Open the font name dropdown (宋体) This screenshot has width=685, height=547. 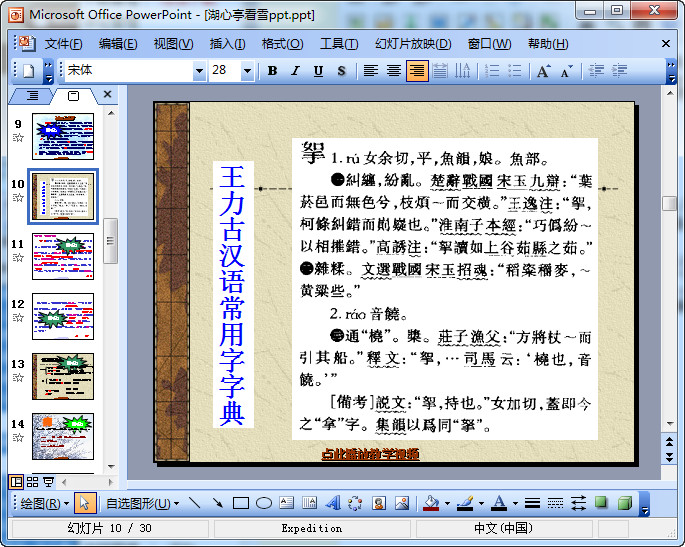tap(199, 70)
